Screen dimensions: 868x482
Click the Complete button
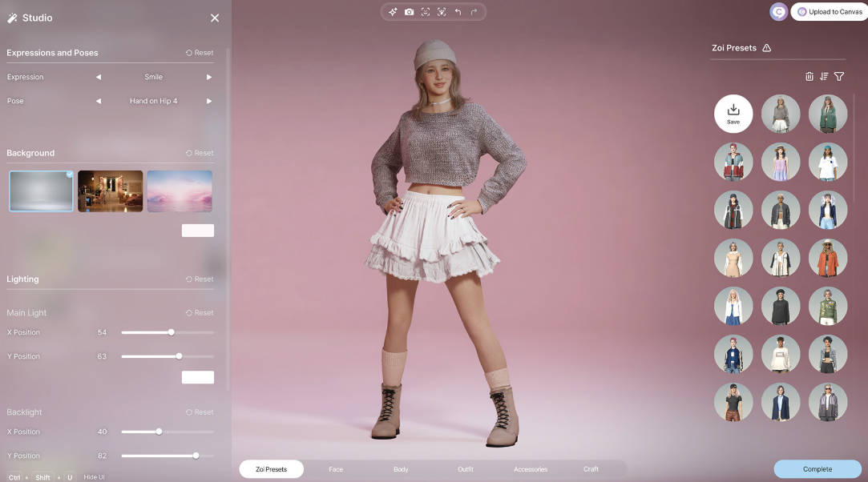817,469
